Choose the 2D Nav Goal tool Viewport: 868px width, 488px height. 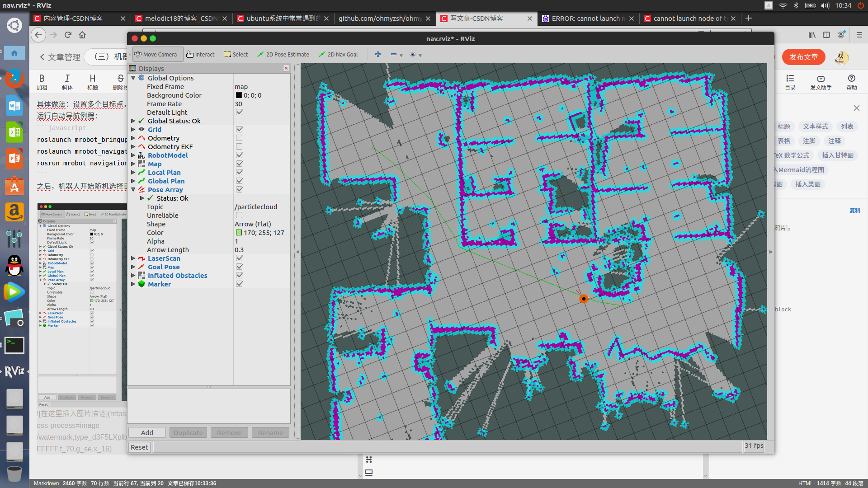pos(338,55)
